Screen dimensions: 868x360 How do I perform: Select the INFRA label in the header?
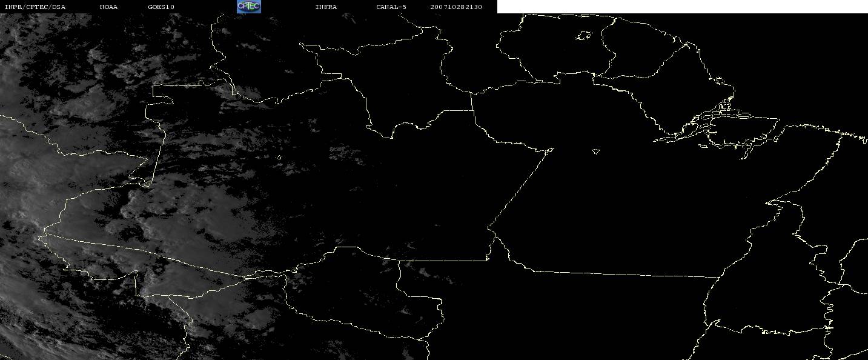[x=326, y=7]
